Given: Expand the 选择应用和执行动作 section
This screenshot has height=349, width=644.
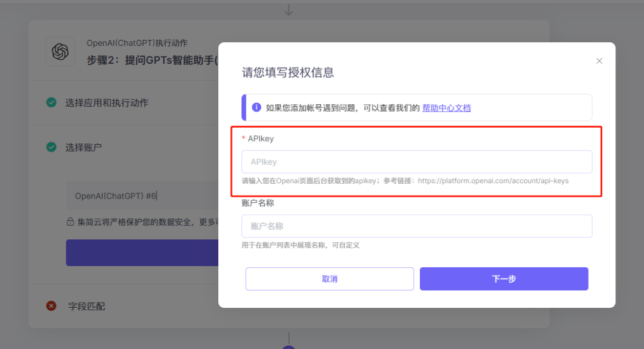Looking at the screenshot, I should click(x=107, y=103).
